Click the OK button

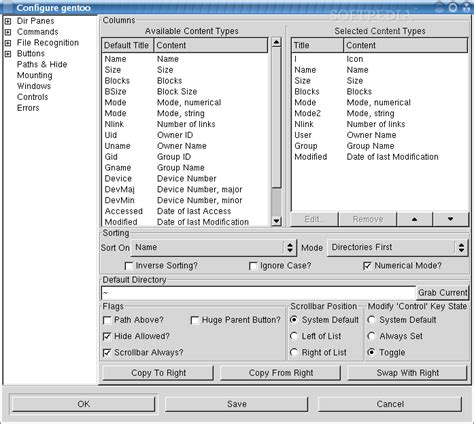[x=83, y=404]
